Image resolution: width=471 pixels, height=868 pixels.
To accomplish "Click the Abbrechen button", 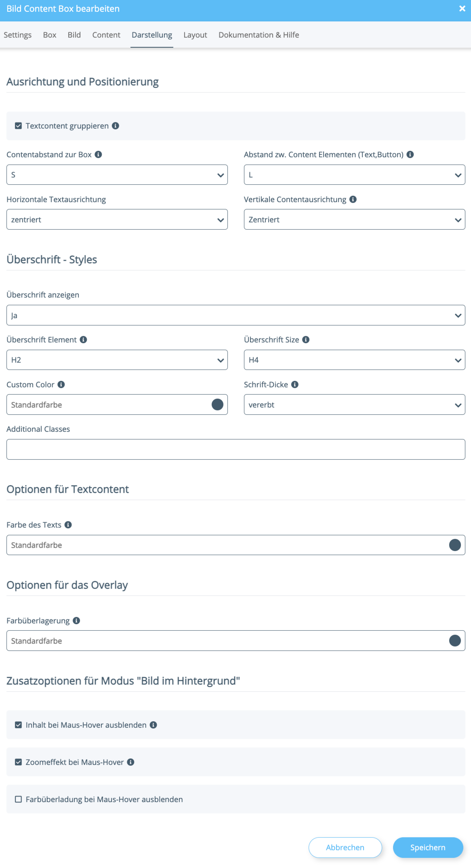I will coord(345,847).
